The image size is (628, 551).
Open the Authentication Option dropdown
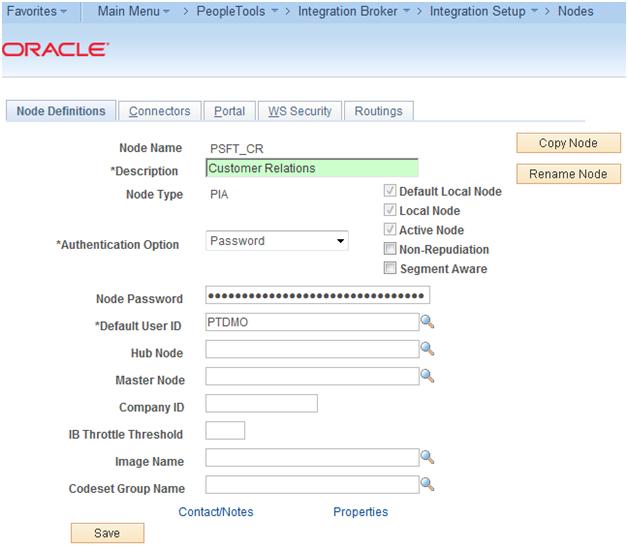click(277, 241)
